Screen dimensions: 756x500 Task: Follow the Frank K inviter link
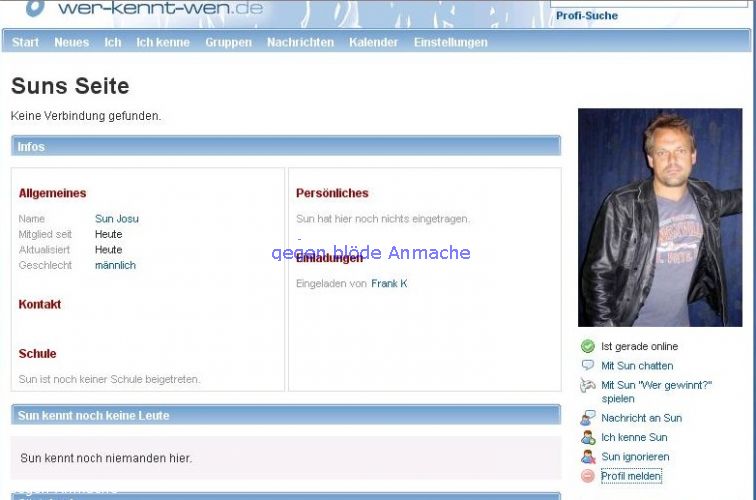389,284
